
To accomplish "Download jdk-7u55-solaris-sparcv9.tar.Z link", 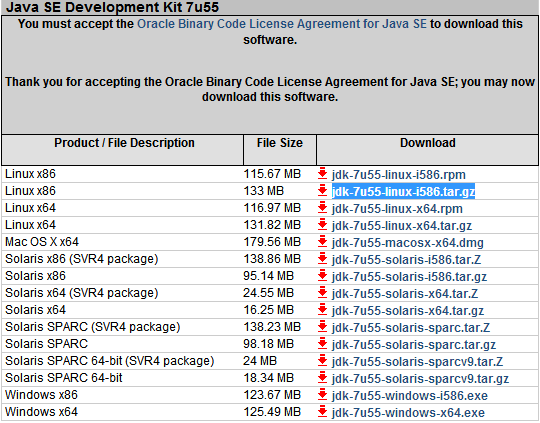I will click(417, 362).
